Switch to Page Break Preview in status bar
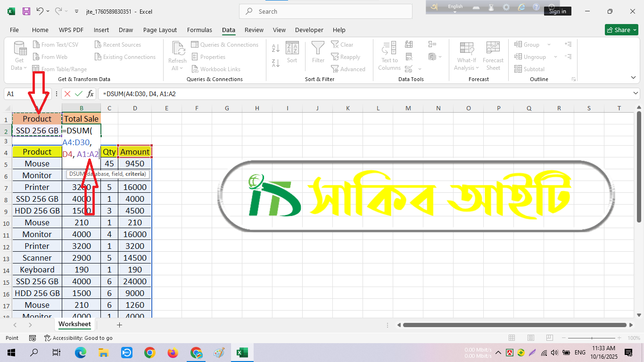 [549, 338]
